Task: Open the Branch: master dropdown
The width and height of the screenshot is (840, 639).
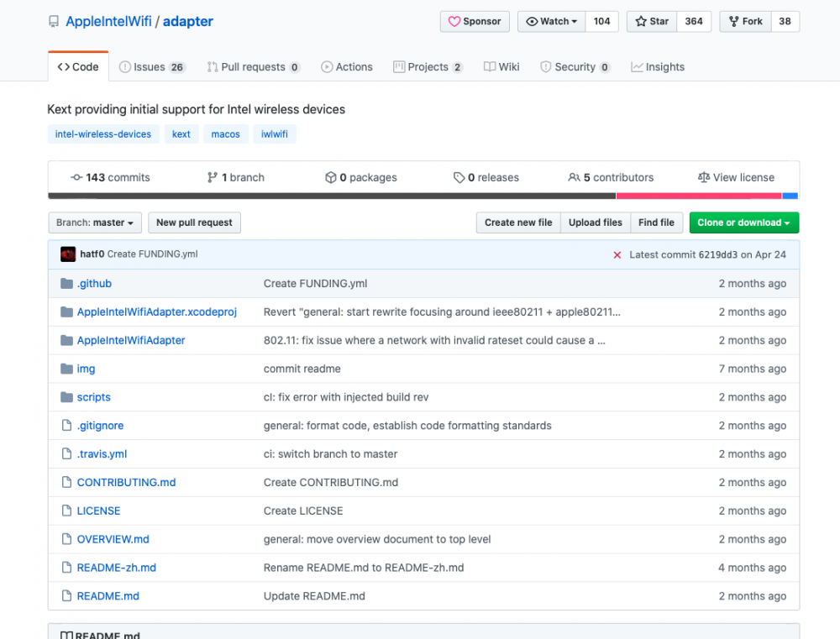Action: click(95, 223)
